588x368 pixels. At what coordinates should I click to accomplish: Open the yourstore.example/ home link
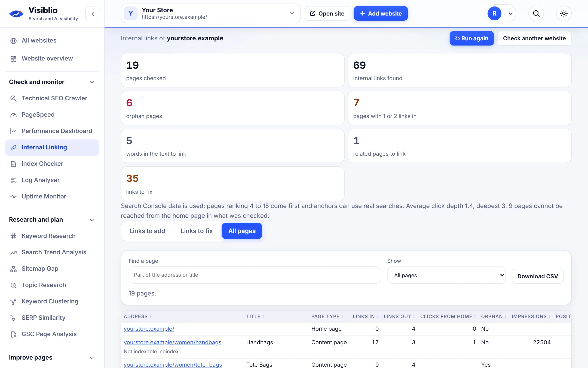point(149,329)
